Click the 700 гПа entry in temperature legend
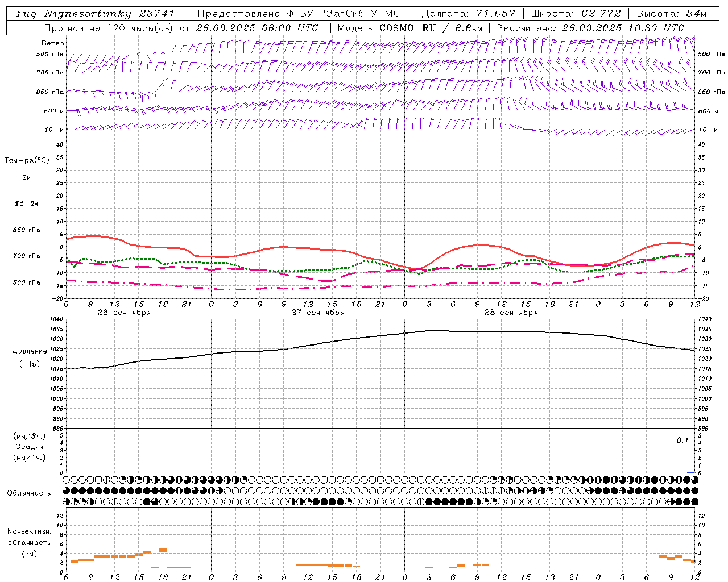728x582 pixels. 27,256
